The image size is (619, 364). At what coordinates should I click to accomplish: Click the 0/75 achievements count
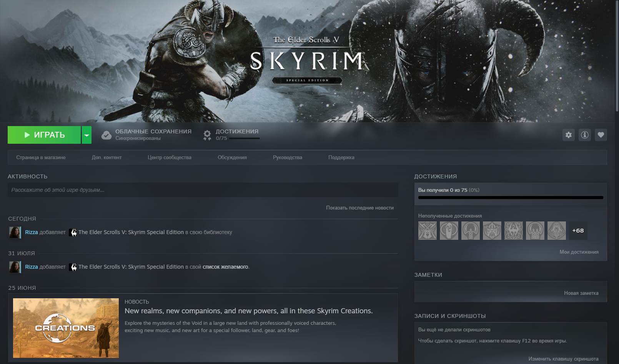click(221, 138)
